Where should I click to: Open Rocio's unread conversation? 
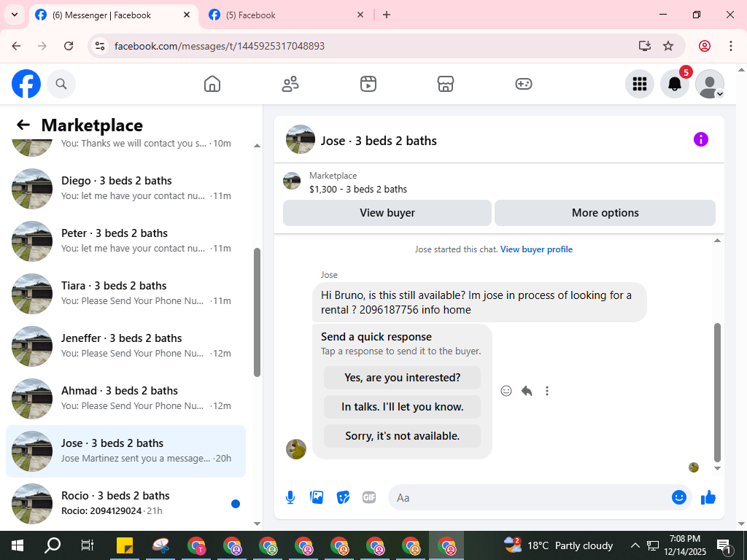pos(125,503)
